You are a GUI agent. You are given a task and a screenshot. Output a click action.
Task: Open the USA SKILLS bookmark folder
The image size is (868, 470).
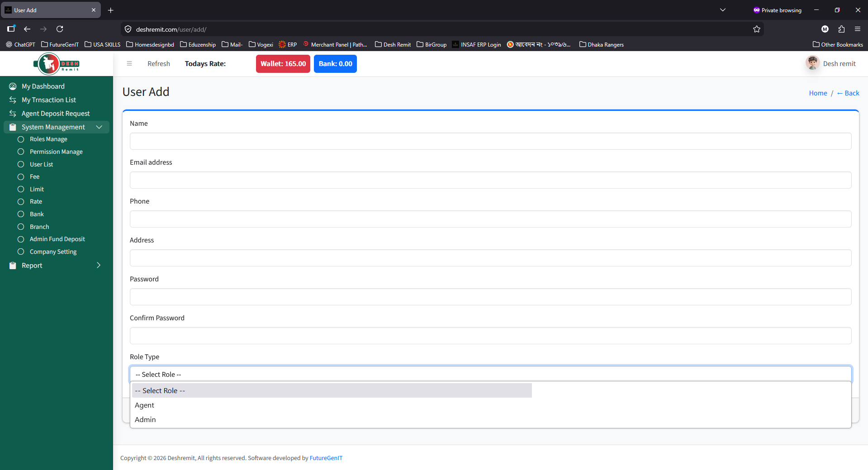coord(103,44)
